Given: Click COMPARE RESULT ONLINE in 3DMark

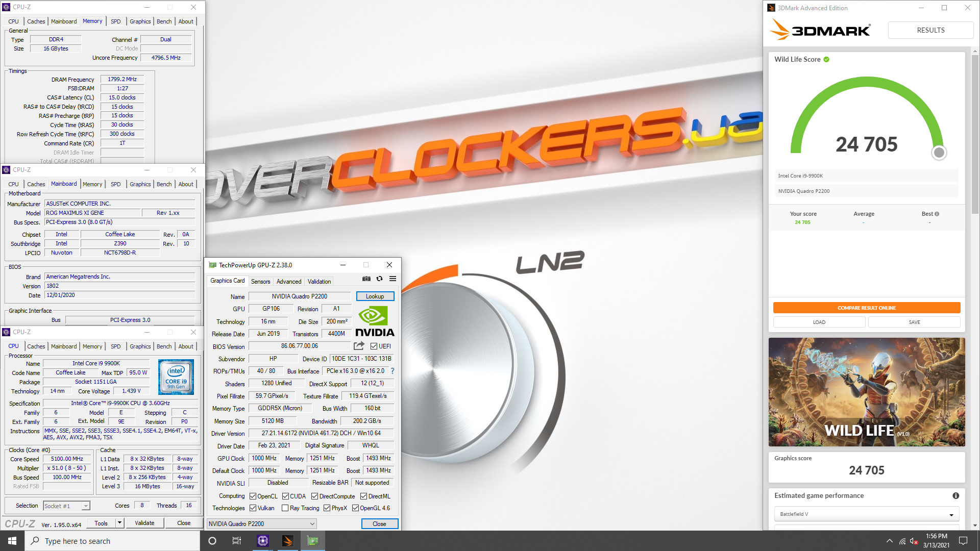Looking at the screenshot, I should point(867,308).
